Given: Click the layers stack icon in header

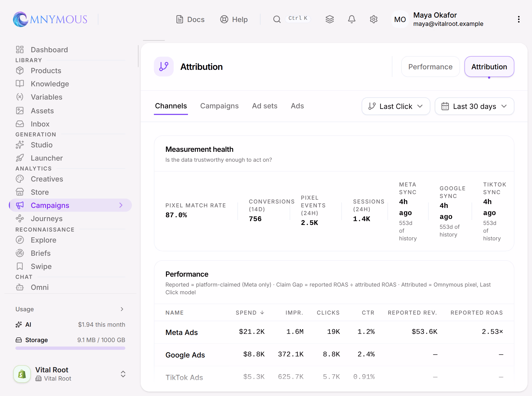Looking at the screenshot, I should pyautogui.click(x=330, y=19).
